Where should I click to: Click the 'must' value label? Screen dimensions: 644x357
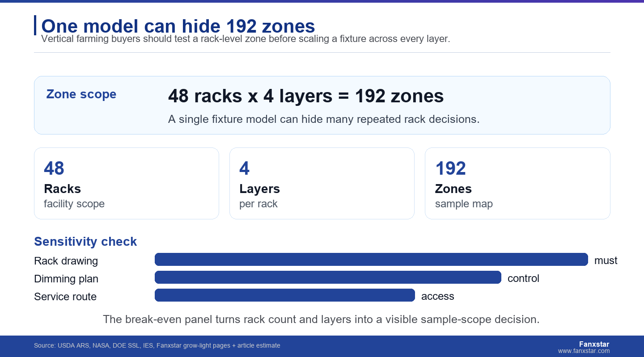(x=606, y=260)
